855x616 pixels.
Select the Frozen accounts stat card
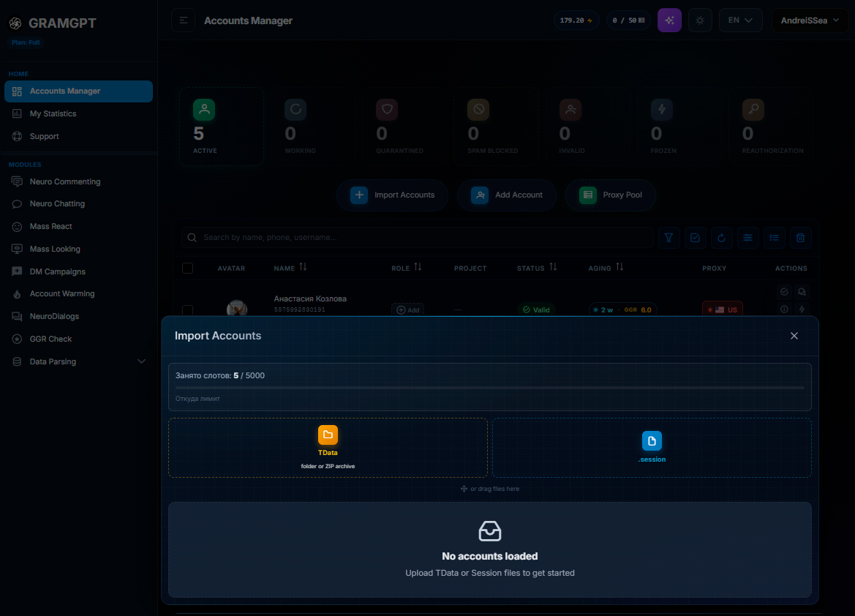pyautogui.click(x=679, y=127)
